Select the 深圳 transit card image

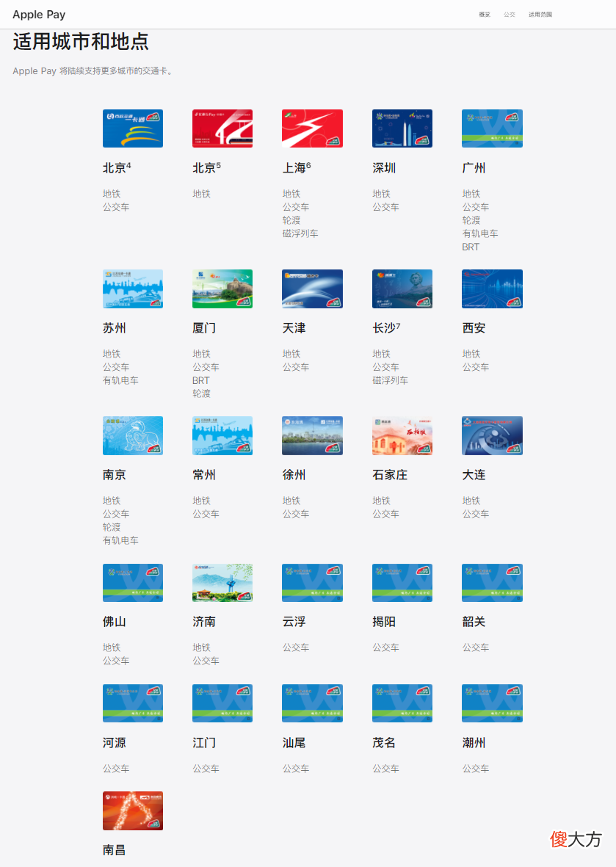point(402,128)
